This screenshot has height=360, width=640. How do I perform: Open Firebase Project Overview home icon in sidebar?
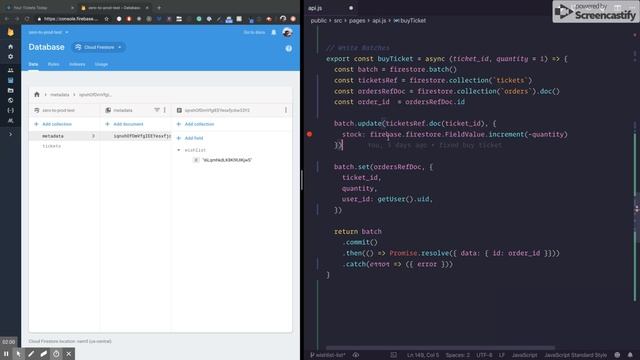point(11,47)
